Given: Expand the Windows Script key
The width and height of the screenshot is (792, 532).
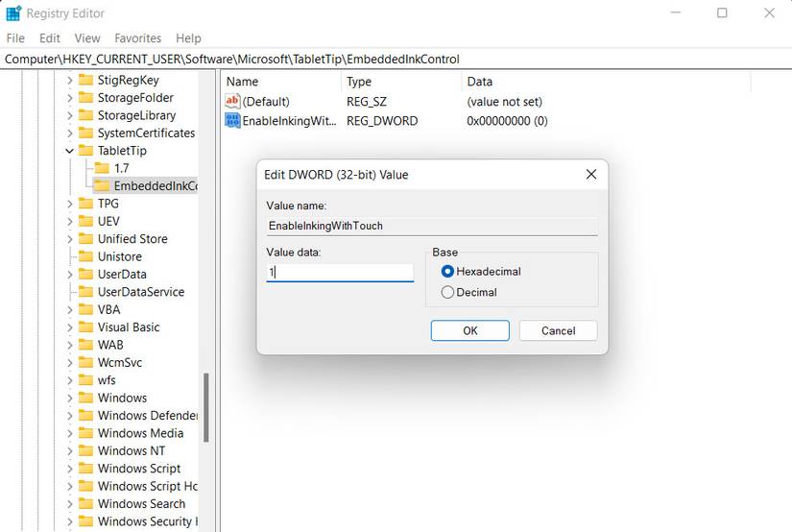Looking at the screenshot, I should 70,469.
